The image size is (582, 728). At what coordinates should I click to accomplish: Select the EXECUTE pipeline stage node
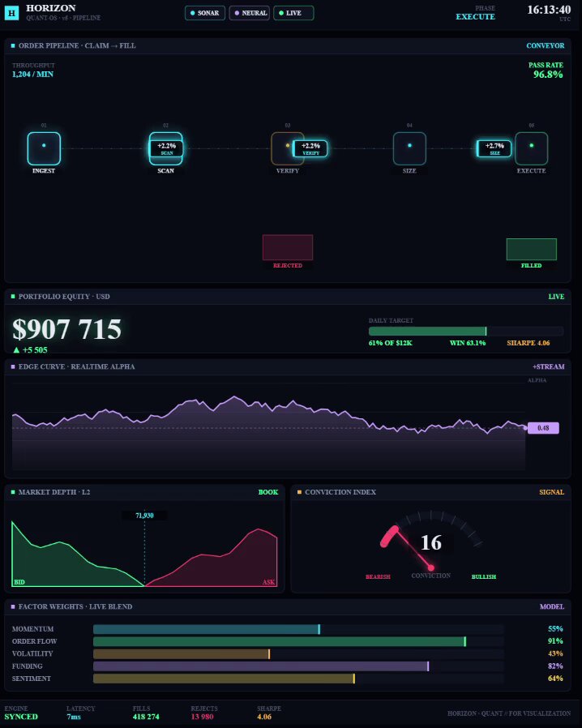[x=532, y=148]
